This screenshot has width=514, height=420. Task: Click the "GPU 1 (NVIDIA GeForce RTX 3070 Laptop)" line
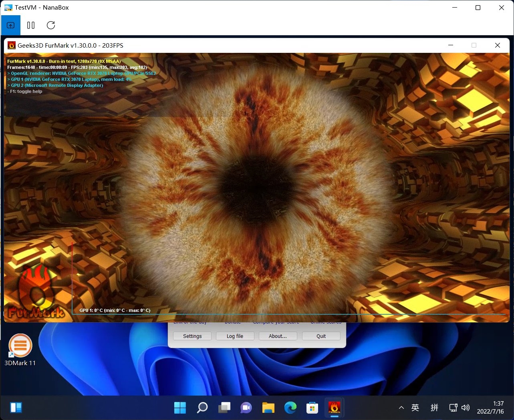69,79
